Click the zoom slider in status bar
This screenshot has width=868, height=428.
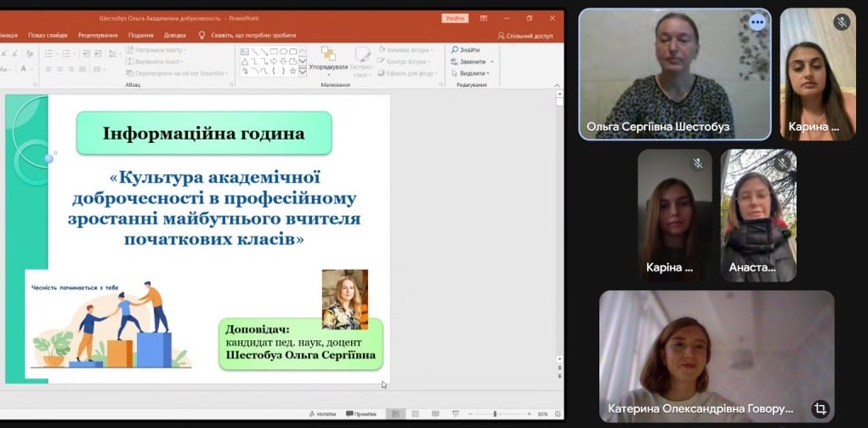495,414
